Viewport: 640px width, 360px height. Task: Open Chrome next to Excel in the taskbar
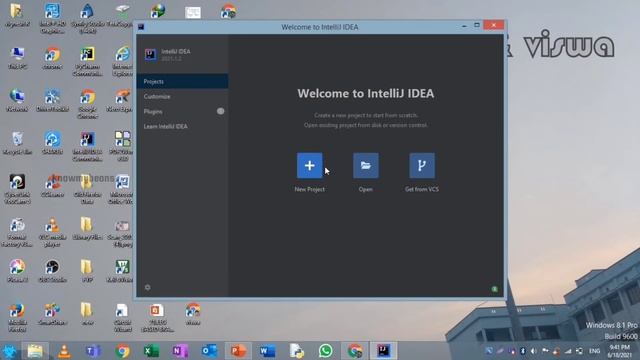pos(122,351)
